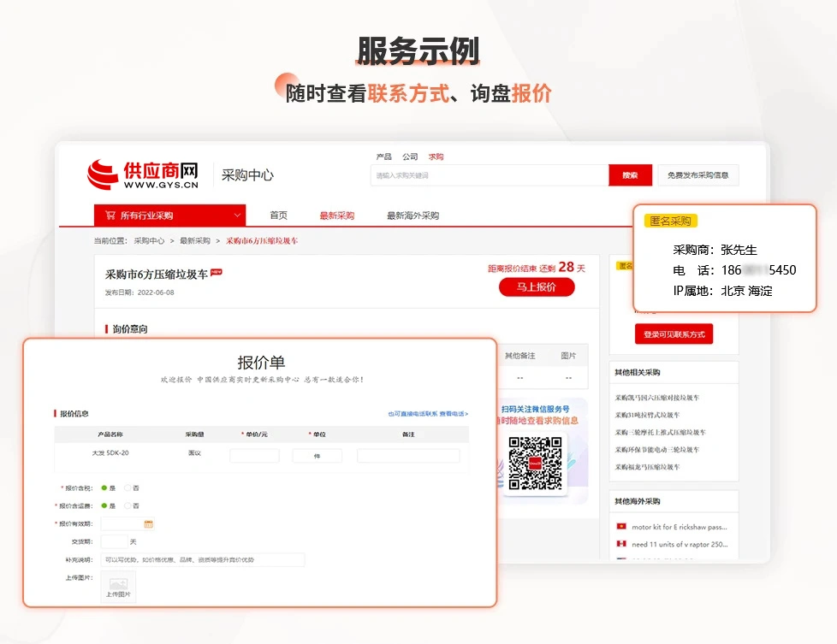Click the 登录可见联系方式 button
837x644 pixels.
pyautogui.click(x=674, y=334)
